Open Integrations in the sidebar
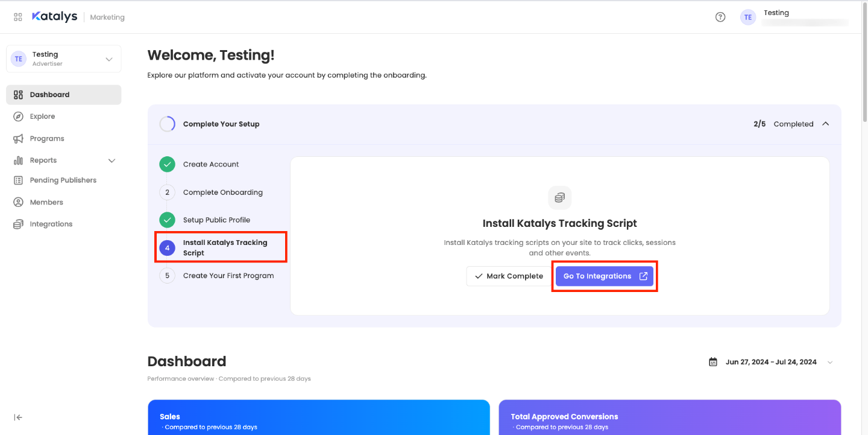This screenshot has width=868, height=435. pos(63,224)
